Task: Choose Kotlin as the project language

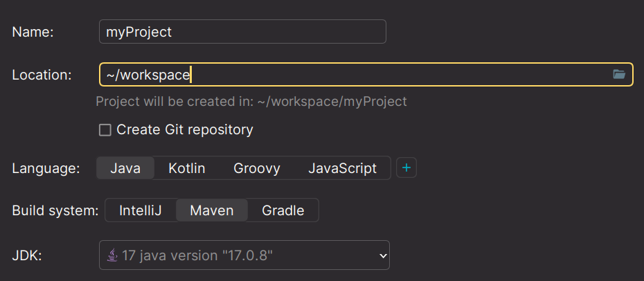Action: click(x=186, y=168)
